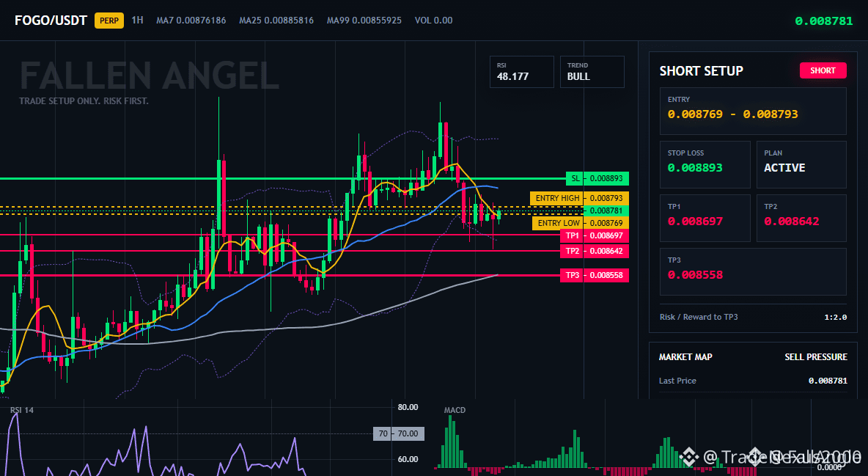Click the STOP LOSS 0.008893 card
Screen dimensions: 868x476
pyautogui.click(x=705, y=164)
